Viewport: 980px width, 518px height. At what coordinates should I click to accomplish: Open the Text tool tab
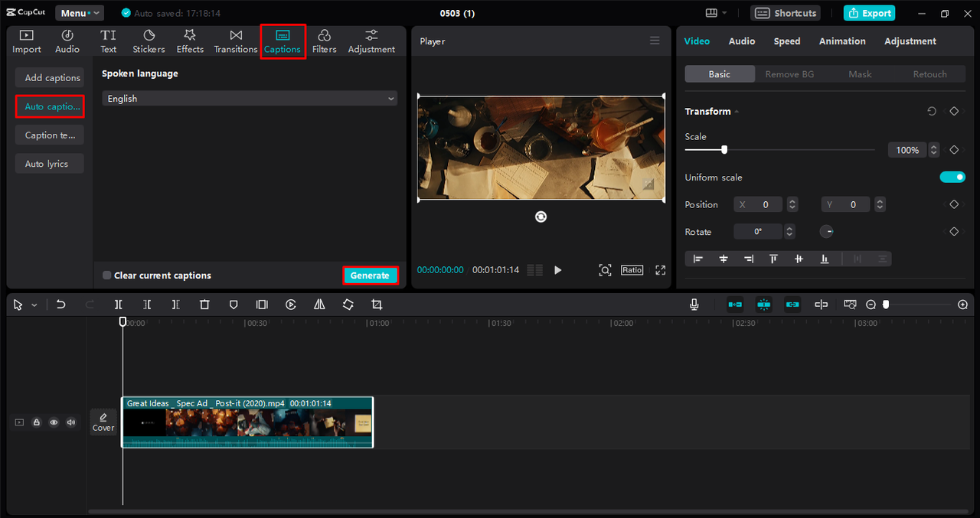coord(109,41)
